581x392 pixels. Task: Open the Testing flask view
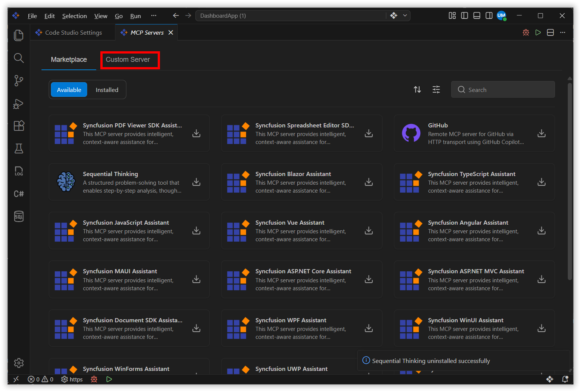pyautogui.click(x=18, y=149)
